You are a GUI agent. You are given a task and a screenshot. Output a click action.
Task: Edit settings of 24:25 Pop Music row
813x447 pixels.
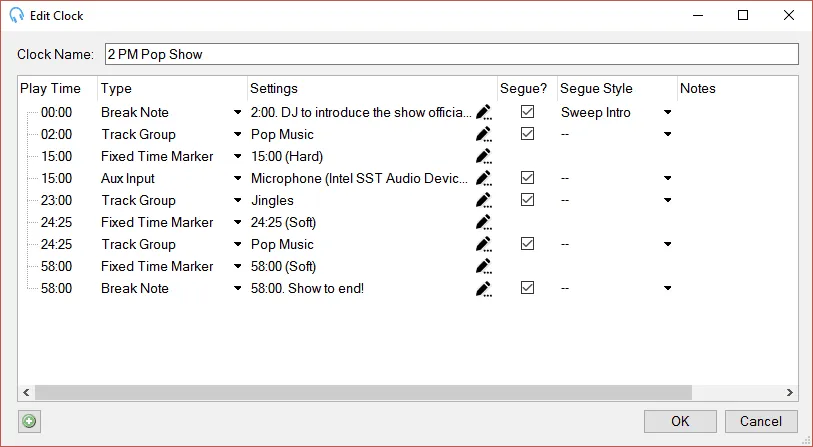(x=483, y=244)
